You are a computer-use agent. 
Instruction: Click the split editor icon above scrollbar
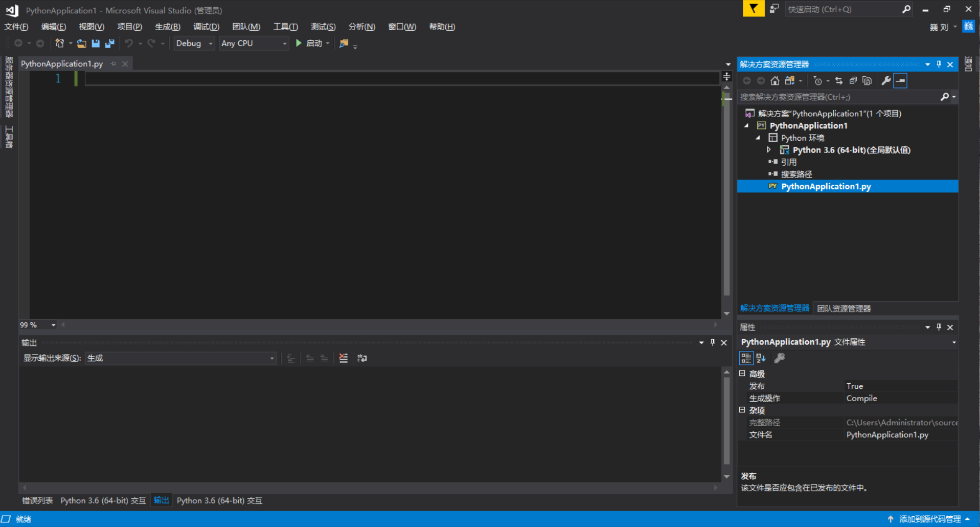[x=726, y=77]
